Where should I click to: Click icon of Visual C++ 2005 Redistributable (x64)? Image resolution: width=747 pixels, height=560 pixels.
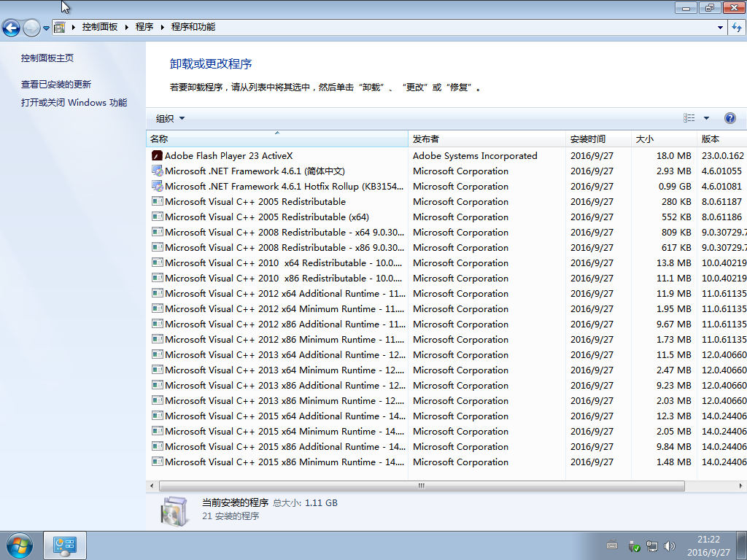click(x=158, y=217)
